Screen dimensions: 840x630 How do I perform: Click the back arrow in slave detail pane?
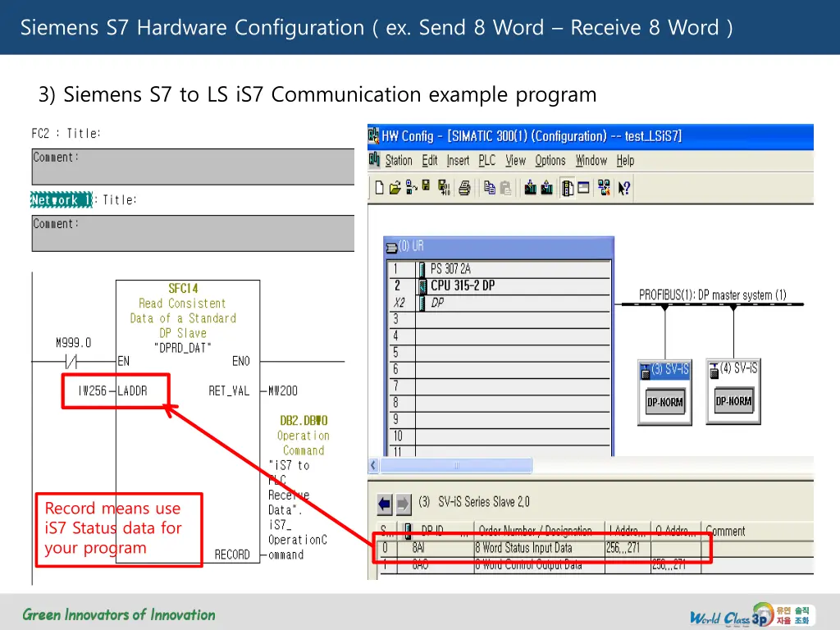385,504
